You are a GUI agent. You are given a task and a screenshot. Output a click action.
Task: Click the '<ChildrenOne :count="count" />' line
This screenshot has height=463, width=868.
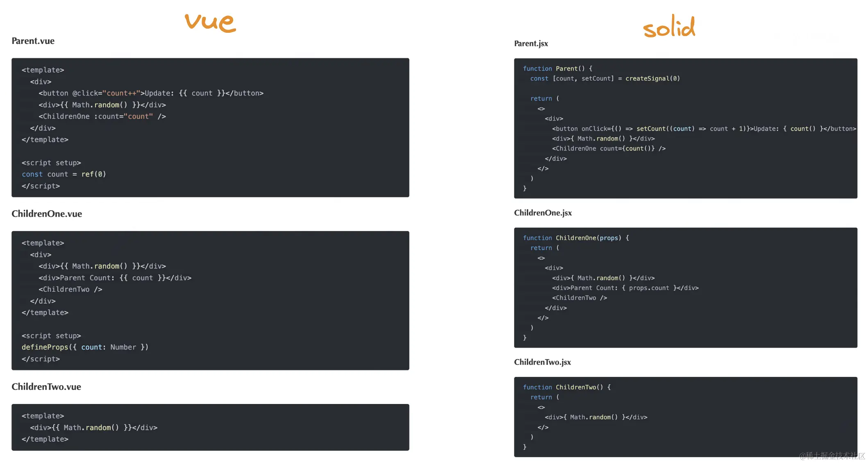(x=102, y=116)
